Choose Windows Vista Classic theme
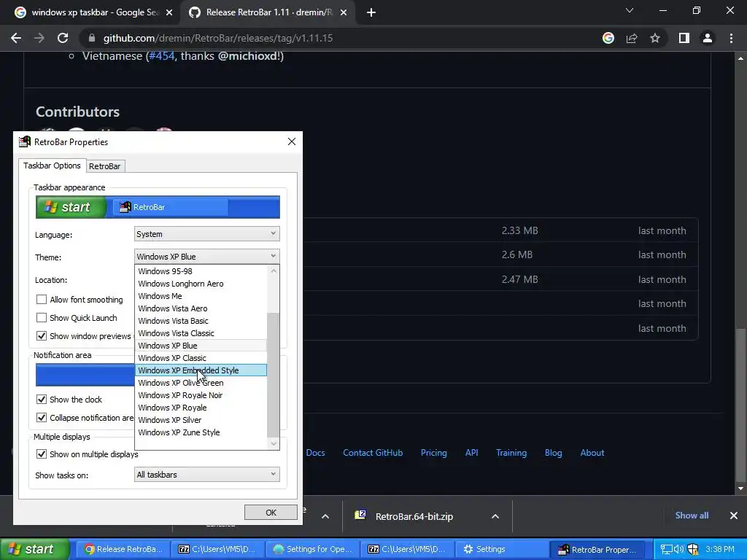The image size is (747, 560). [201, 332]
